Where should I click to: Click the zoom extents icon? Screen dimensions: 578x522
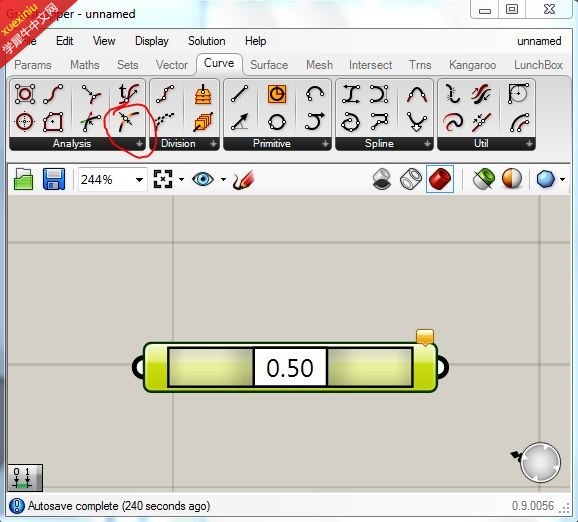[x=163, y=179]
